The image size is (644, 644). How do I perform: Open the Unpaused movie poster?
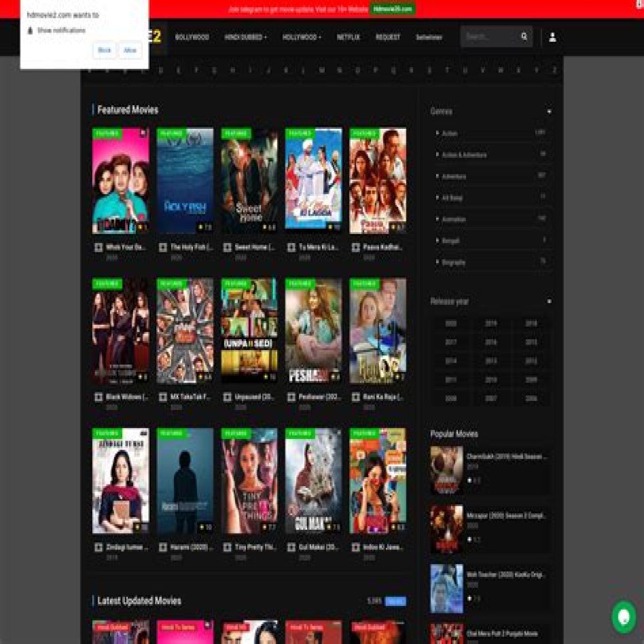250,331
